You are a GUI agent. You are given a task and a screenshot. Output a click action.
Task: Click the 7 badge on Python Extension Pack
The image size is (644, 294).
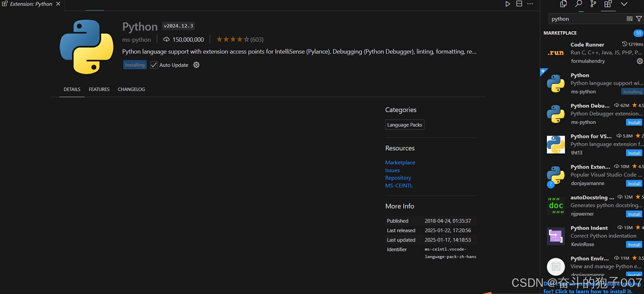pos(551,184)
